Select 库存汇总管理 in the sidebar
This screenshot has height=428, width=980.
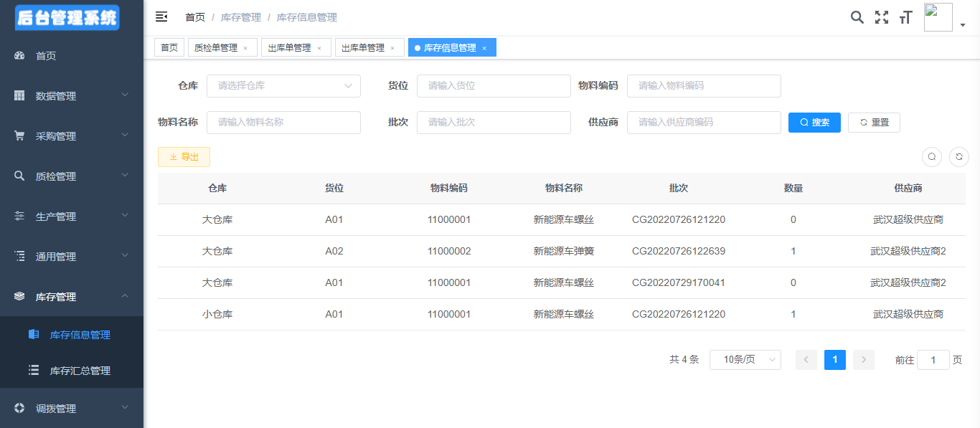tap(80, 371)
